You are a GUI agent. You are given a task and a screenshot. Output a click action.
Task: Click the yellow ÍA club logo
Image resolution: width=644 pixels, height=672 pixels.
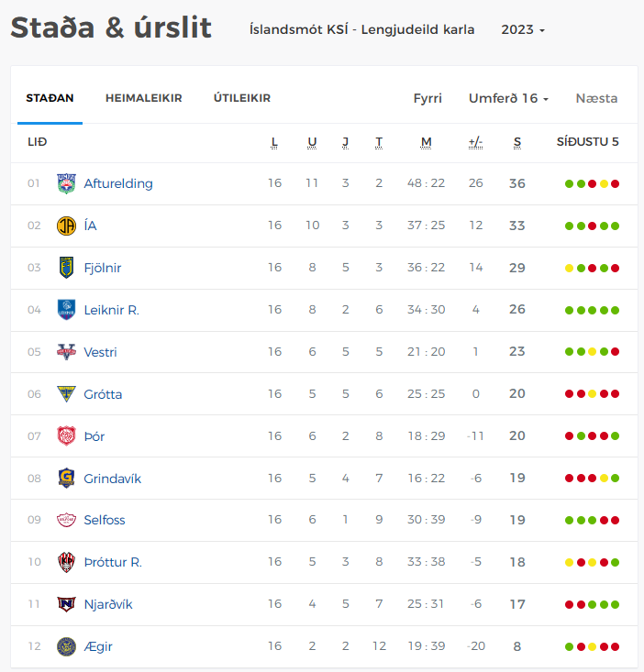(66, 226)
